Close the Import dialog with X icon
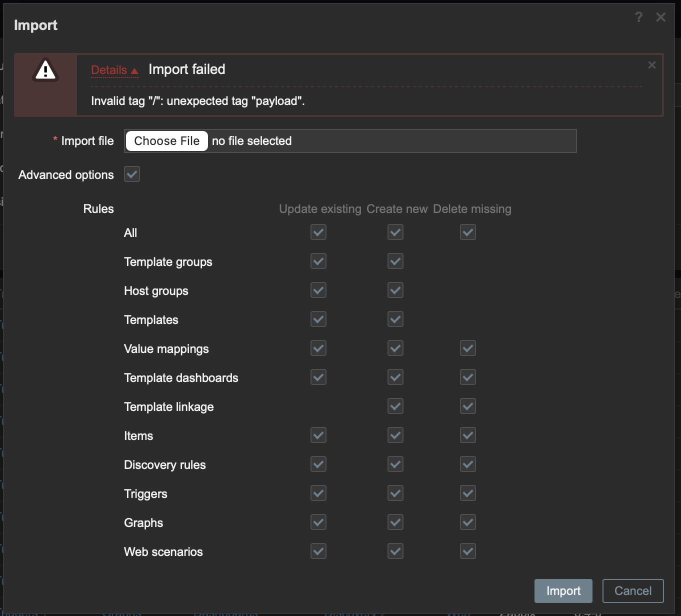The height and width of the screenshot is (616, 681). coord(660,17)
